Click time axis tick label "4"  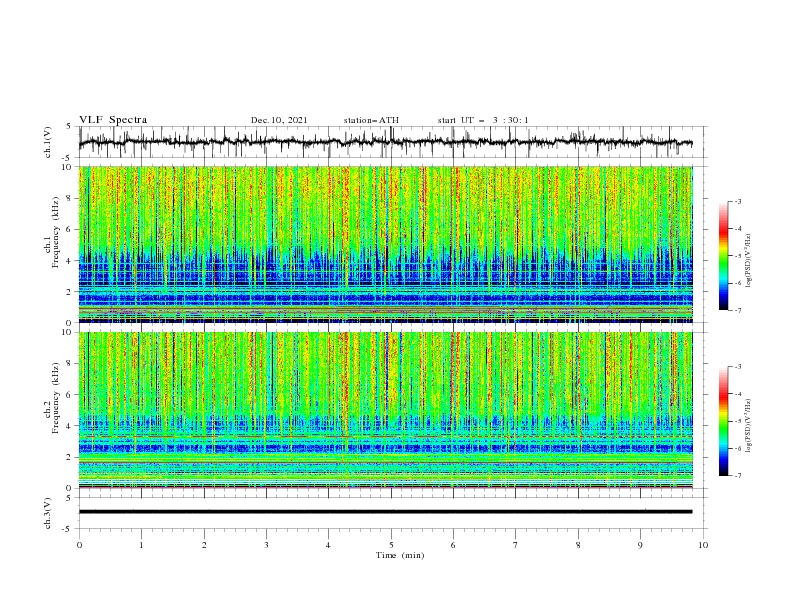point(328,545)
